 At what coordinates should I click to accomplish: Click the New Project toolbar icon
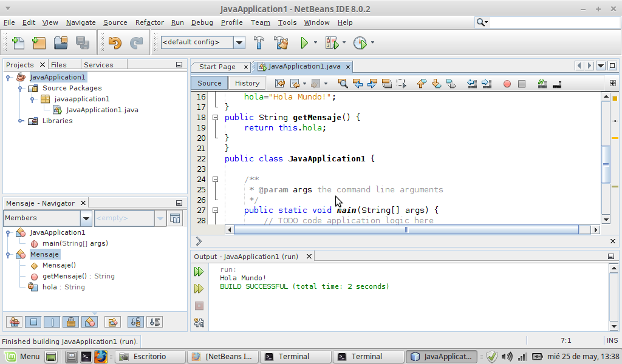click(x=39, y=42)
